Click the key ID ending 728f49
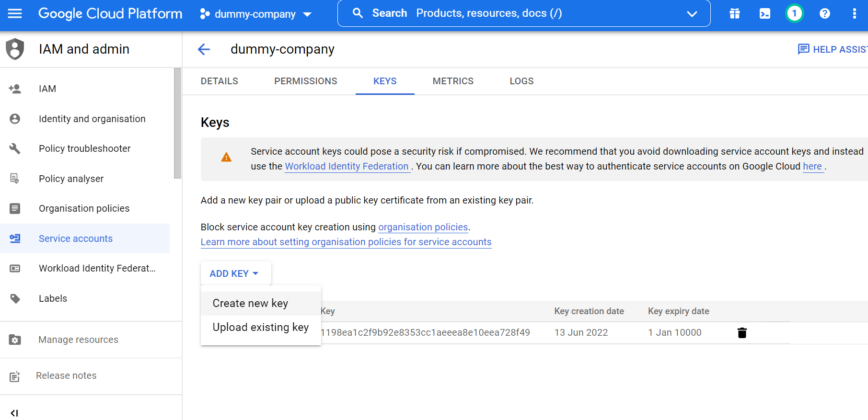The height and width of the screenshot is (420, 868). click(x=425, y=332)
